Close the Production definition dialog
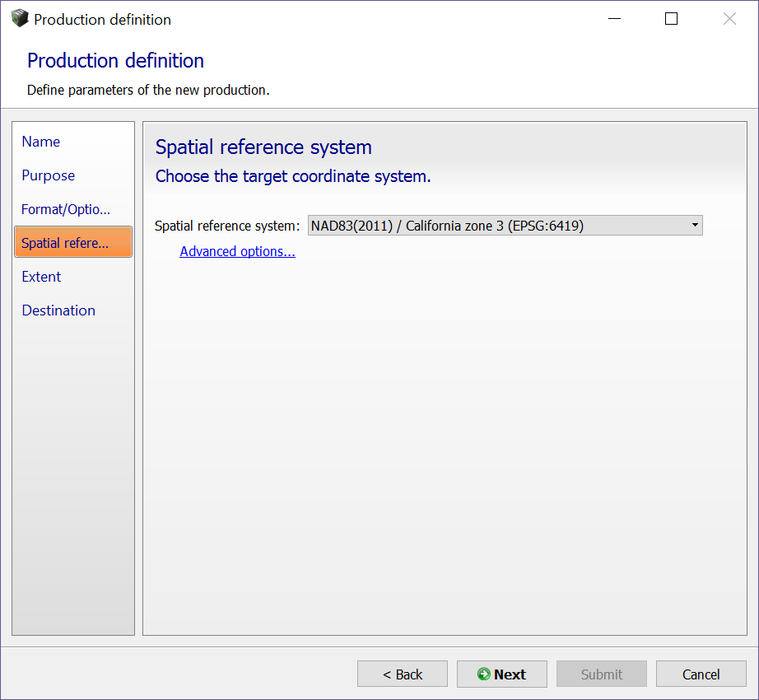This screenshot has height=700, width=759. 729,19
